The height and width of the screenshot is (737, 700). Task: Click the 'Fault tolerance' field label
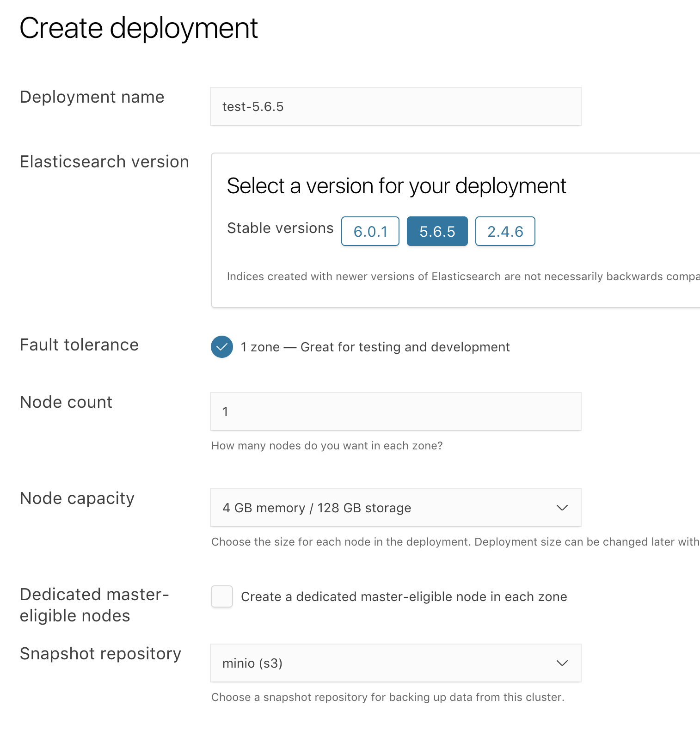click(x=79, y=345)
